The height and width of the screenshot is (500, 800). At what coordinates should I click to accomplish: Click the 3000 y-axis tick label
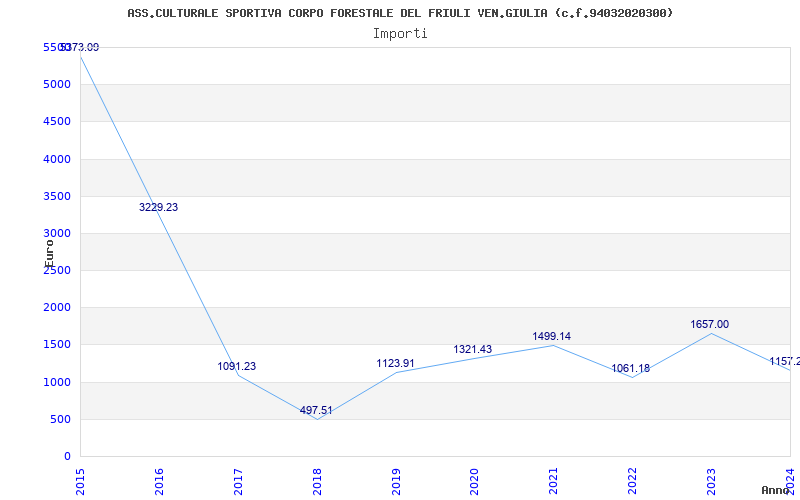click(x=57, y=233)
